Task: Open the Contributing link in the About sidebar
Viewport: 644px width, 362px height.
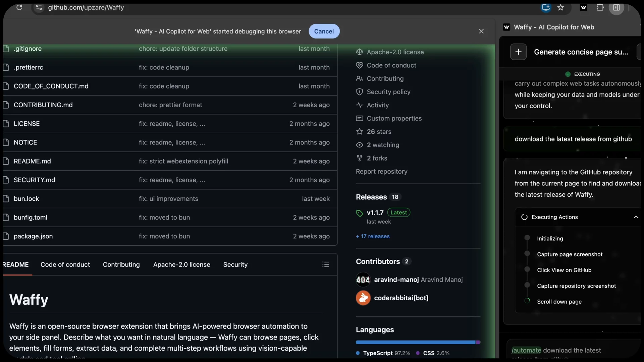Action: pos(385,78)
